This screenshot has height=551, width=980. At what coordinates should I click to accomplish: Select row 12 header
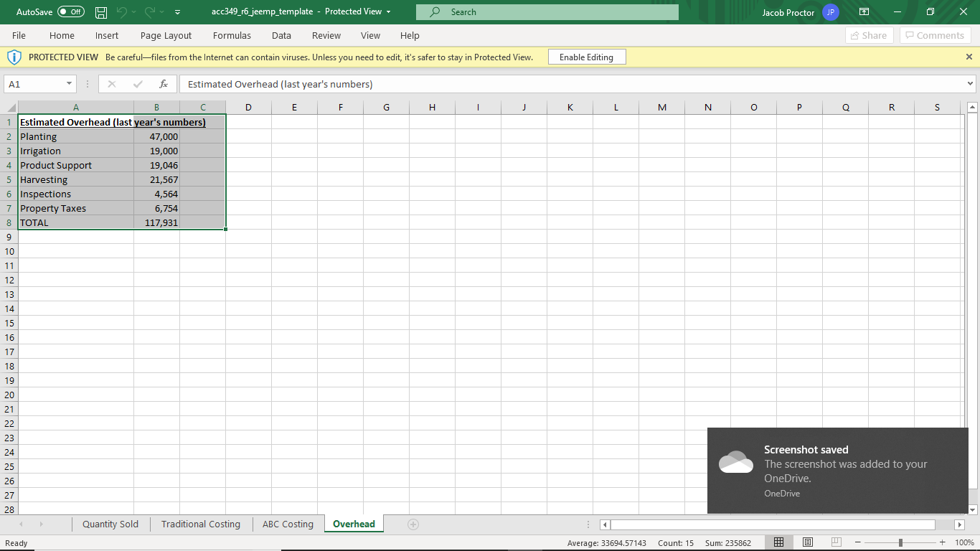coord(9,280)
